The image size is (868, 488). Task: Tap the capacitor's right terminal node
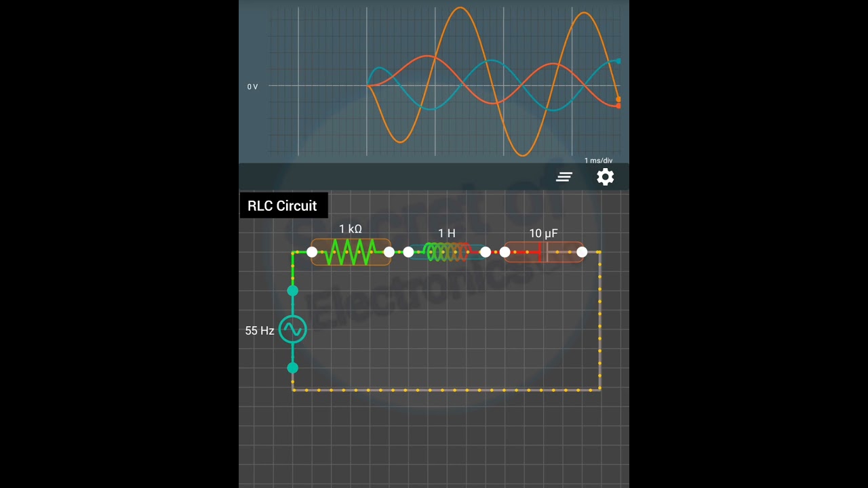click(582, 252)
